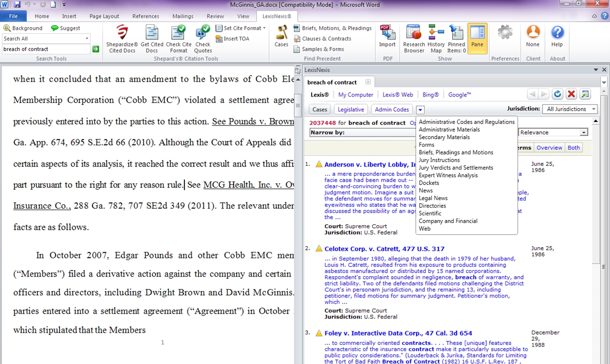The image size is (610, 364).
Task: Choose Dockets from list
Action: click(x=429, y=183)
